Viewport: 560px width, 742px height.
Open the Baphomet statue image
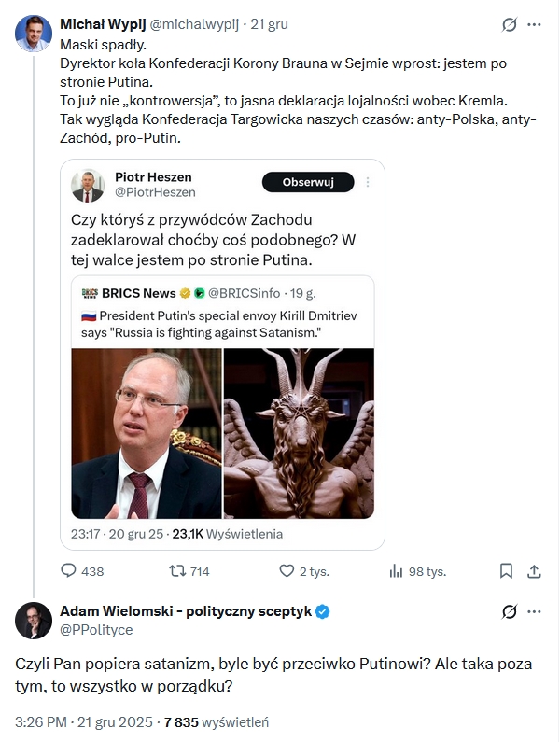(299, 433)
